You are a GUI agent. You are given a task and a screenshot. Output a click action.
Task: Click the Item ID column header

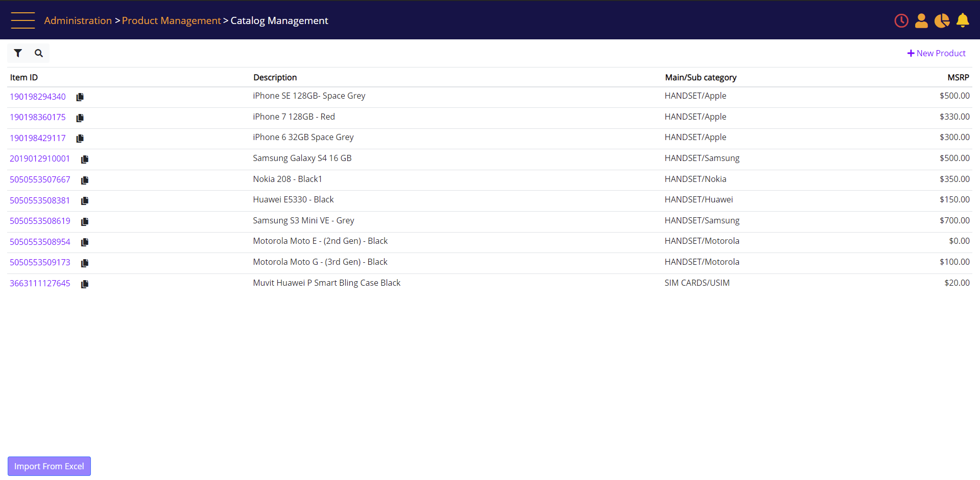(24, 77)
